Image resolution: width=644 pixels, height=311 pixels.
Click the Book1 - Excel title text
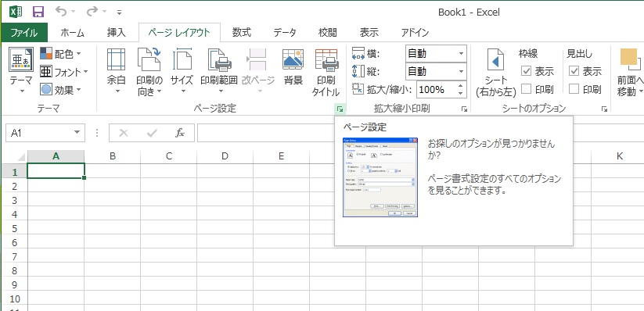(469, 13)
